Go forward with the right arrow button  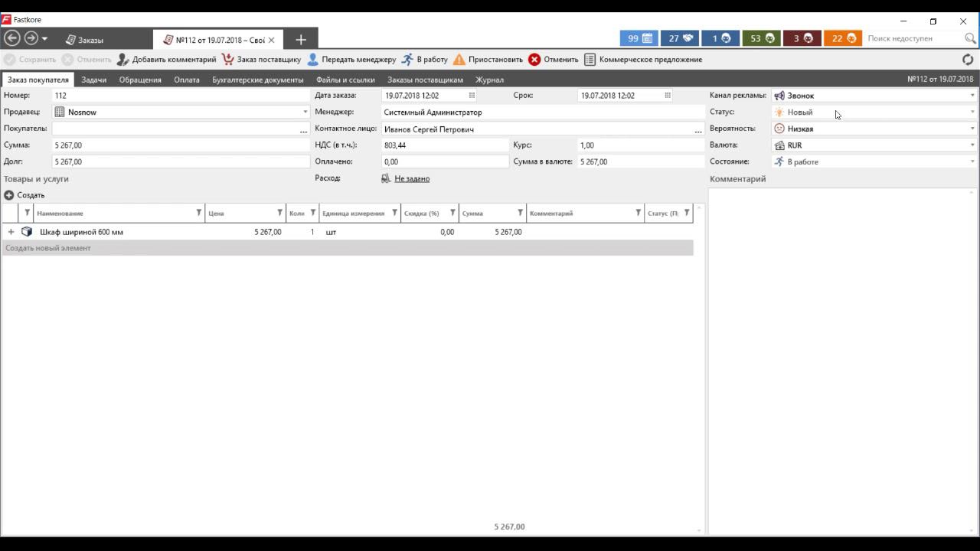[x=31, y=38]
